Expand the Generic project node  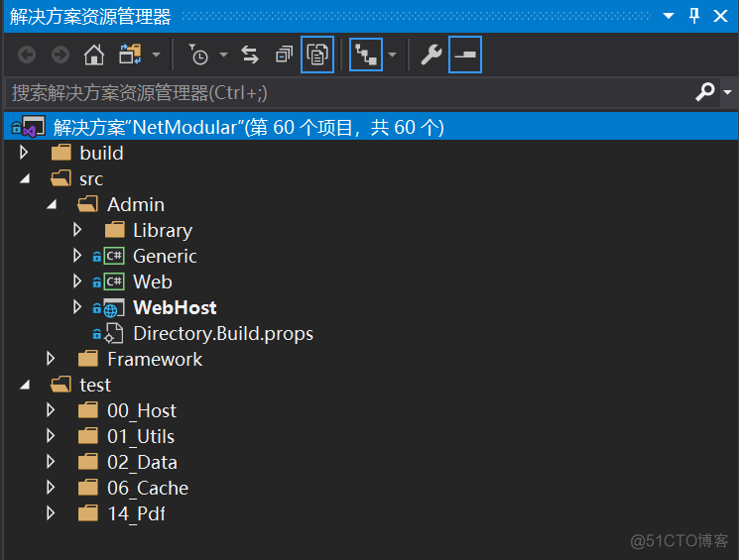click(77, 256)
